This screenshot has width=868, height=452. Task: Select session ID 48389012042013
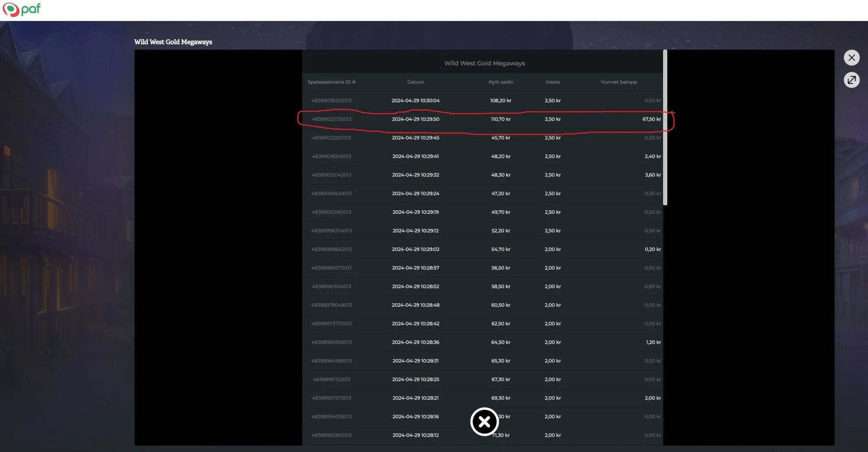[331, 175]
